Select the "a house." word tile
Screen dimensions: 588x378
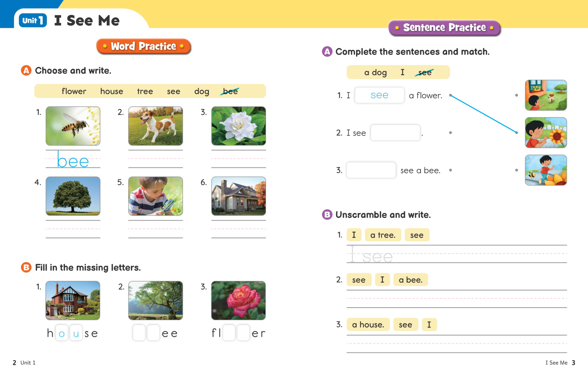point(368,325)
